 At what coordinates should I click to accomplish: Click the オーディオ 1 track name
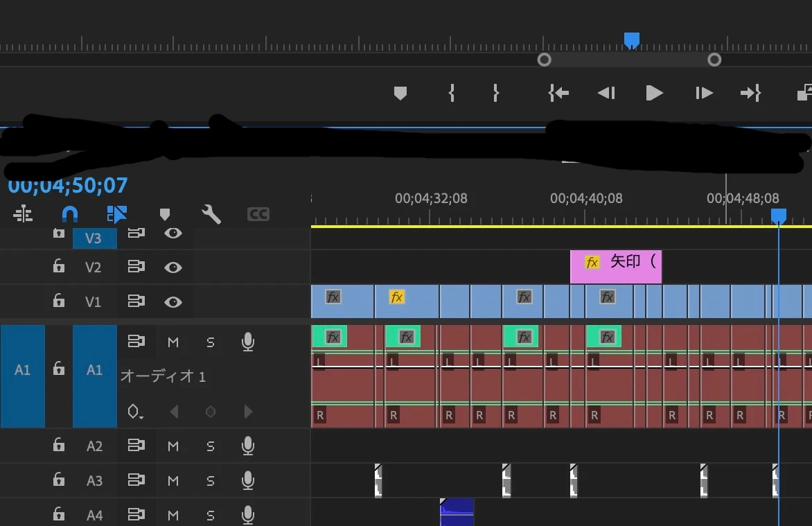tap(163, 376)
